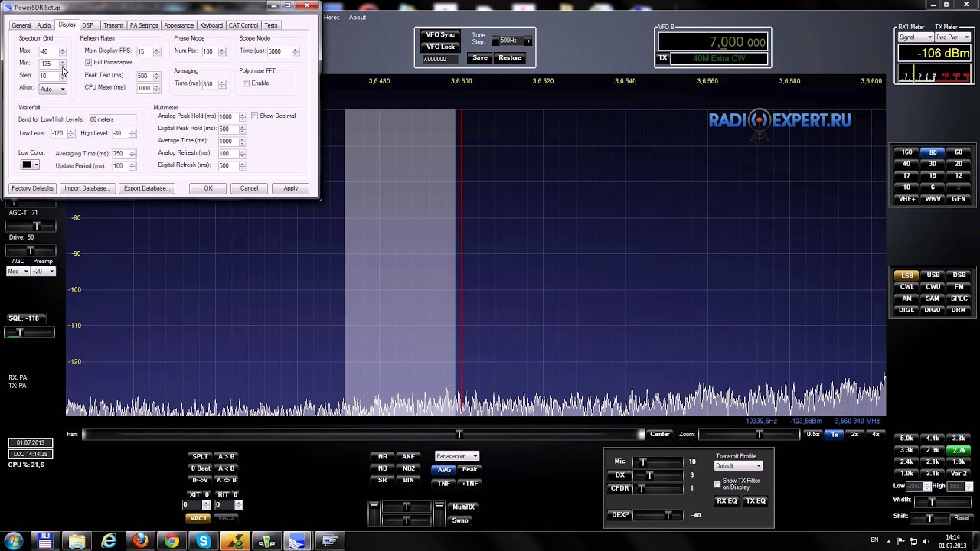Click the VFO B frequency display
980x551 pixels.
(x=714, y=42)
